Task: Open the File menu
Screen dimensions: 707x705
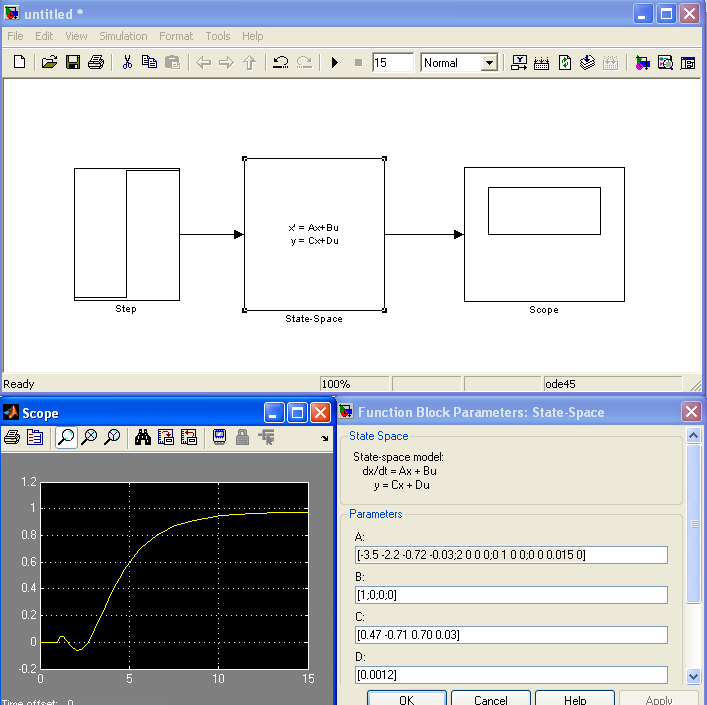Action: pos(15,36)
